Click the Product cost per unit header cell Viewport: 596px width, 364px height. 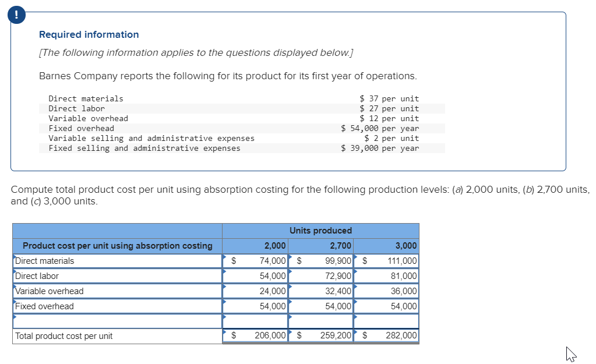click(x=117, y=246)
